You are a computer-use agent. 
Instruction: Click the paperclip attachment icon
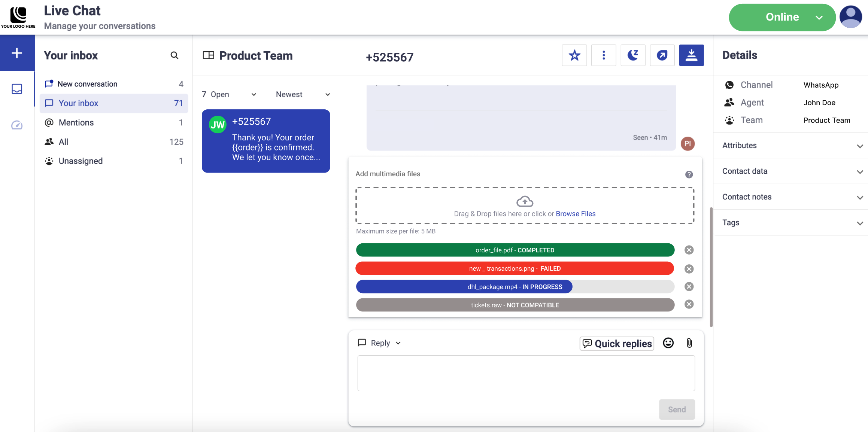click(689, 343)
